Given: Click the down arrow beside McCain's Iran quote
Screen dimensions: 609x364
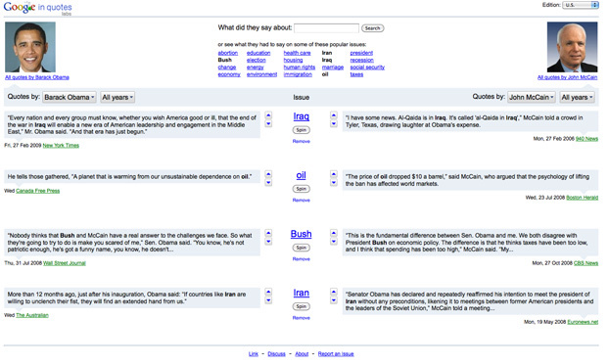Looking at the screenshot, I should [334, 300].
